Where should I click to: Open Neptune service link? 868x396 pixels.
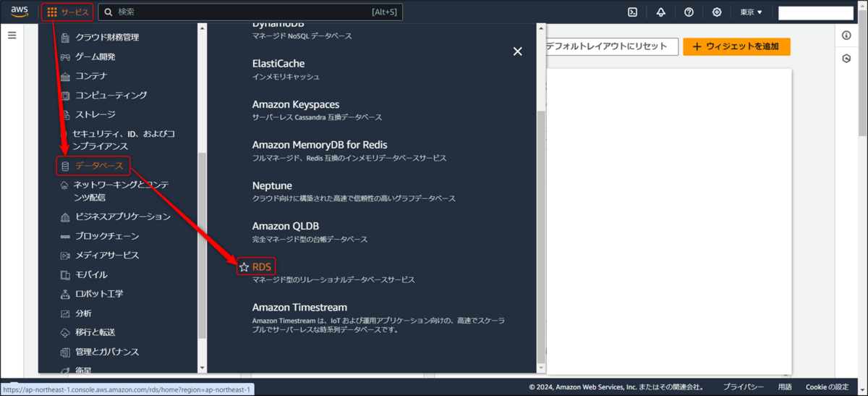pyautogui.click(x=272, y=185)
